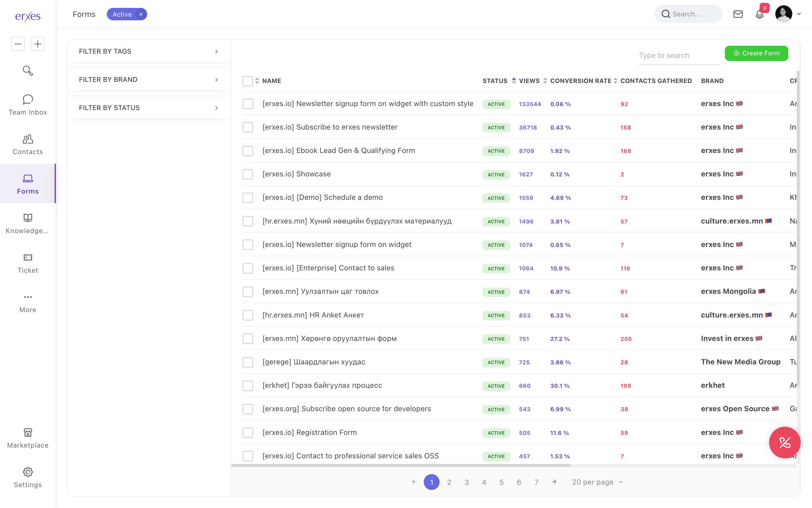Click Хөрөнгө оруулалтын форм form name

(330, 338)
